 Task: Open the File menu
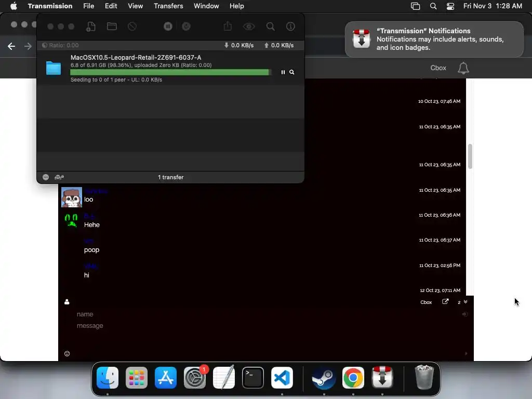pos(88,6)
